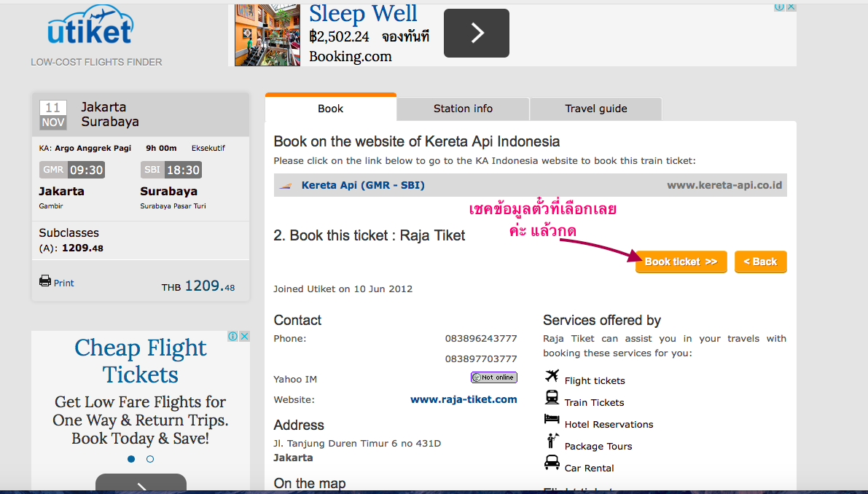Open ad info icon on Cheap Flight ad

(233, 337)
